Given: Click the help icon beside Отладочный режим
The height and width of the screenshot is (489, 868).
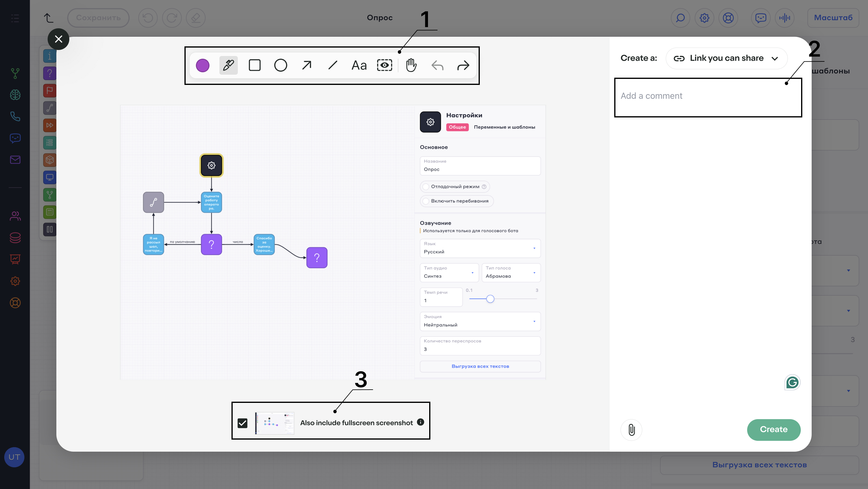Looking at the screenshot, I should pyautogui.click(x=484, y=186).
